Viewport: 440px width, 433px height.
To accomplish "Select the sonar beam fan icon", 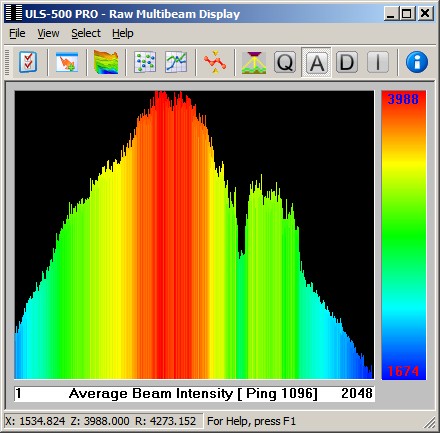I will tap(254, 62).
